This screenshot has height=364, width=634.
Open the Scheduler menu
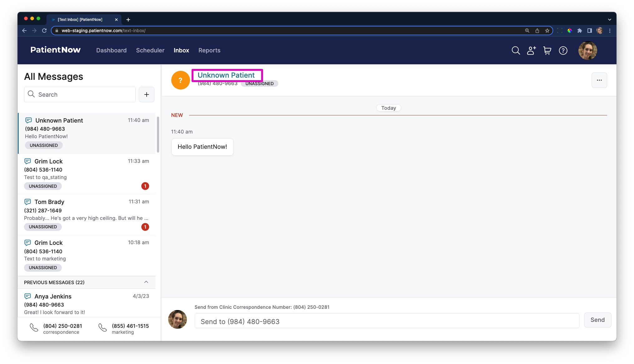[150, 50]
